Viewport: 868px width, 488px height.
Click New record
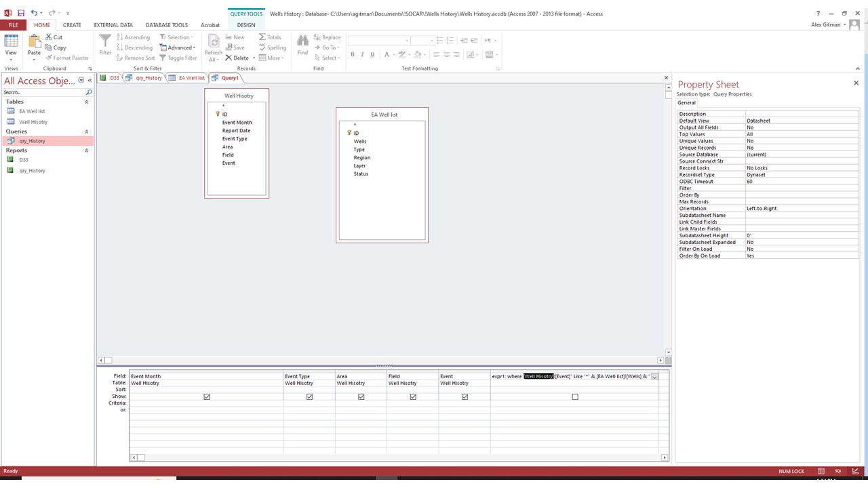(x=235, y=37)
